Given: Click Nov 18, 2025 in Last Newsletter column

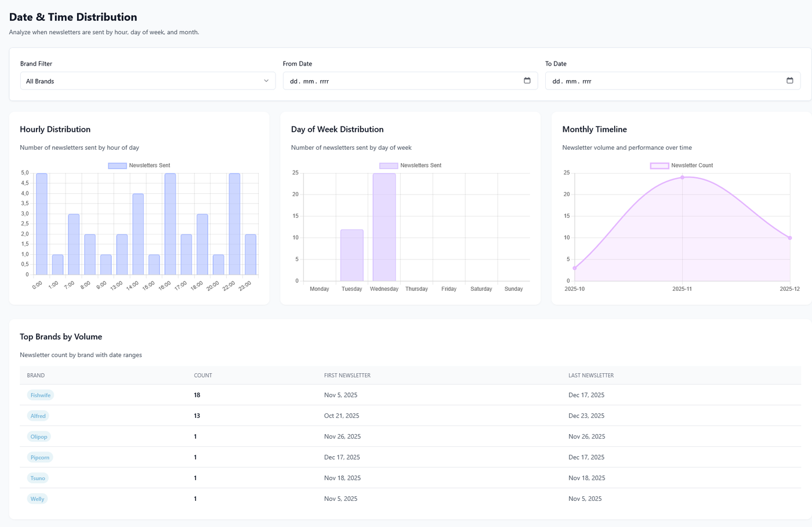Looking at the screenshot, I should click(x=587, y=478).
